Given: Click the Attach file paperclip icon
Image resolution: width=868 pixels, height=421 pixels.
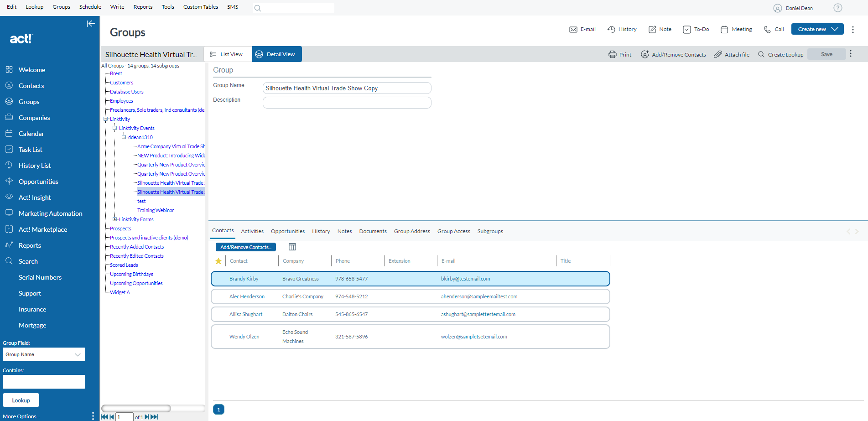Looking at the screenshot, I should [718, 54].
